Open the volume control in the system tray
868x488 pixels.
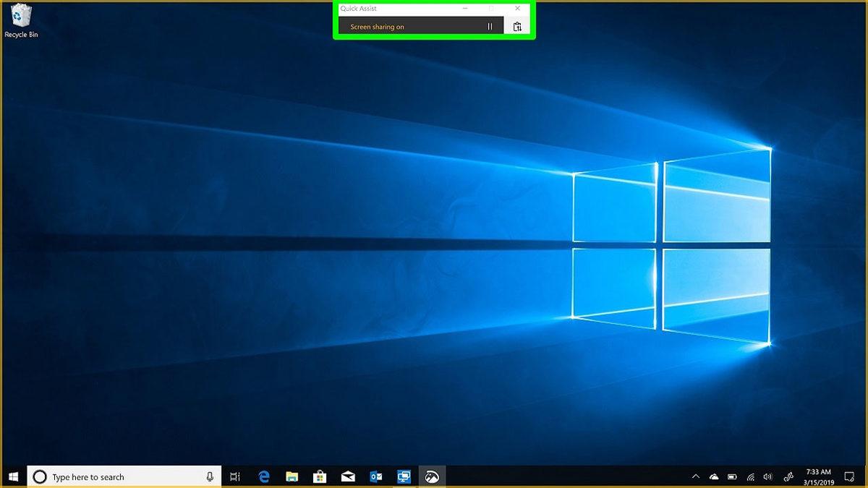[x=768, y=476]
